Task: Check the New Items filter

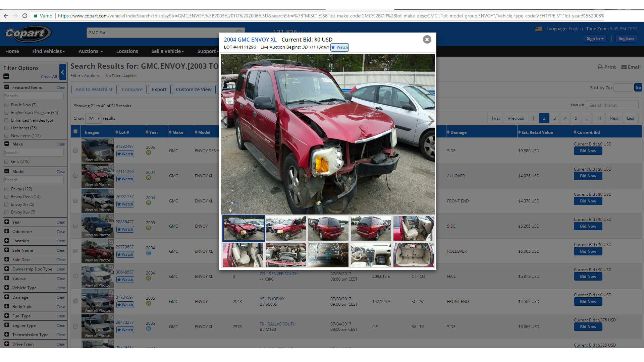Action: [x=6, y=136]
